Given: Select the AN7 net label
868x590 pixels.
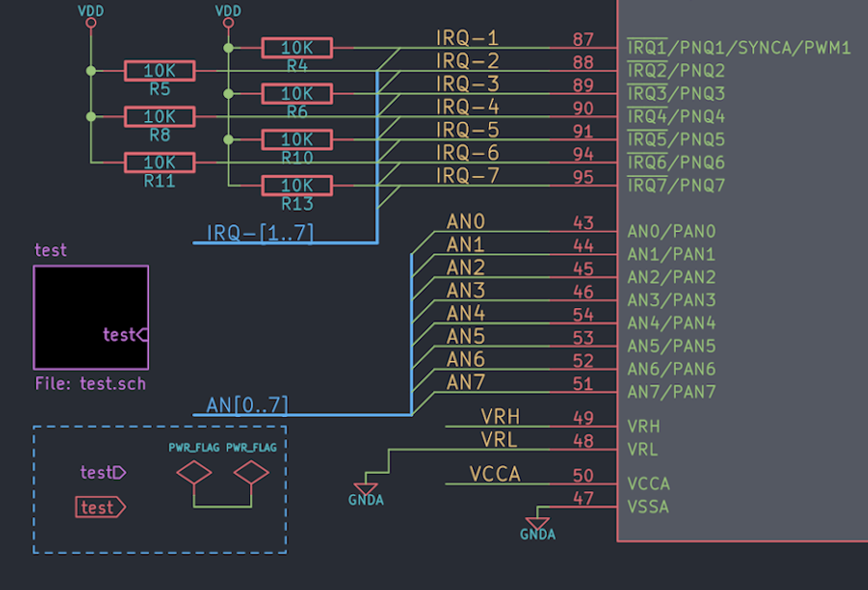Looking at the screenshot, I should click(465, 383).
